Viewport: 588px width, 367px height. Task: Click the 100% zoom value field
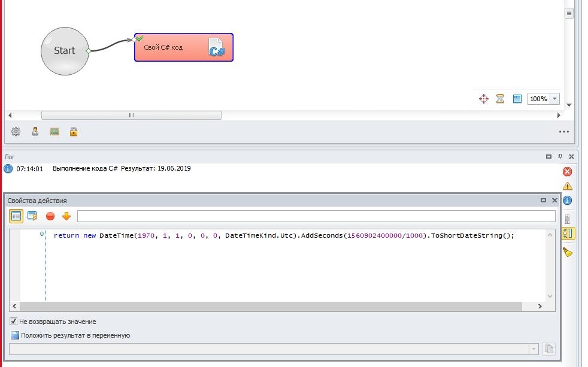pyautogui.click(x=538, y=99)
